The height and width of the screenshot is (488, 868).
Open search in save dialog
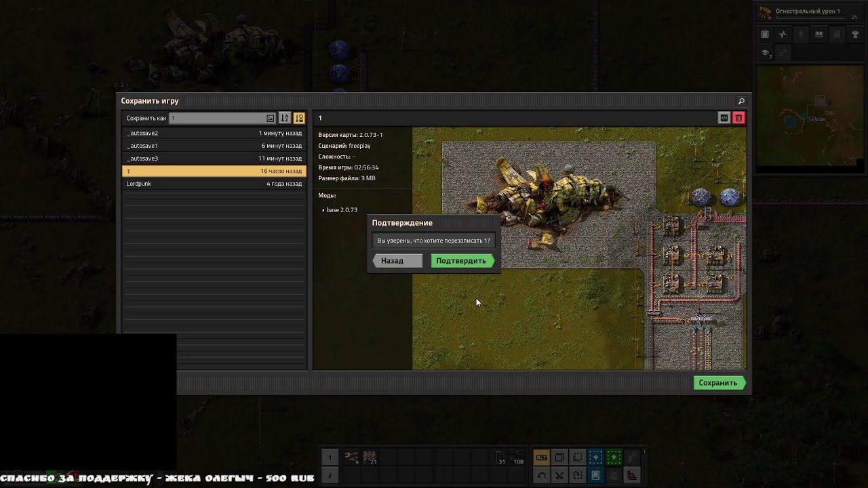pyautogui.click(x=741, y=101)
